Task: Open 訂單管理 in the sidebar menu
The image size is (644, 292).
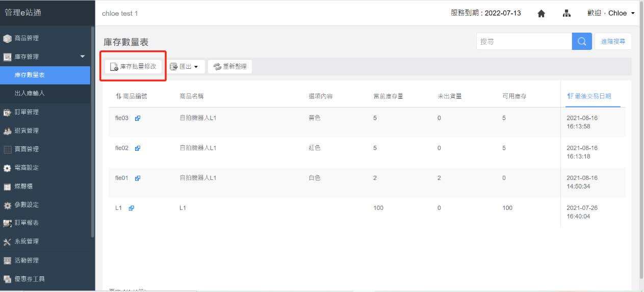Action: pyautogui.click(x=27, y=112)
